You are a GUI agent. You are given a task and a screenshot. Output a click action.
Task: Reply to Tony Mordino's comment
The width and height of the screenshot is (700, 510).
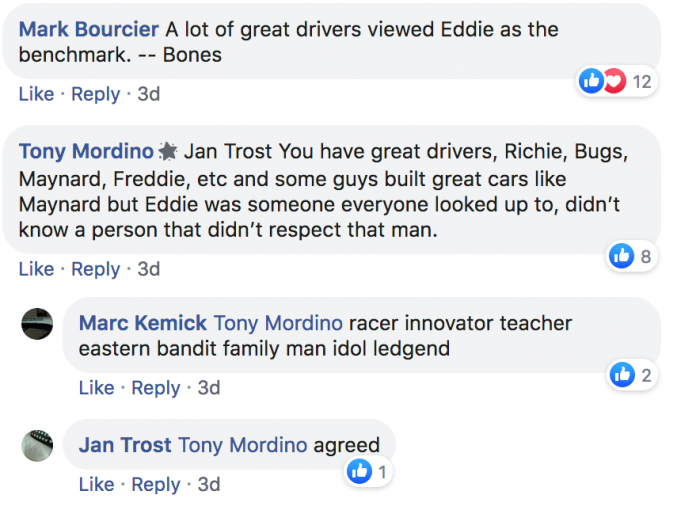pyautogui.click(x=96, y=269)
